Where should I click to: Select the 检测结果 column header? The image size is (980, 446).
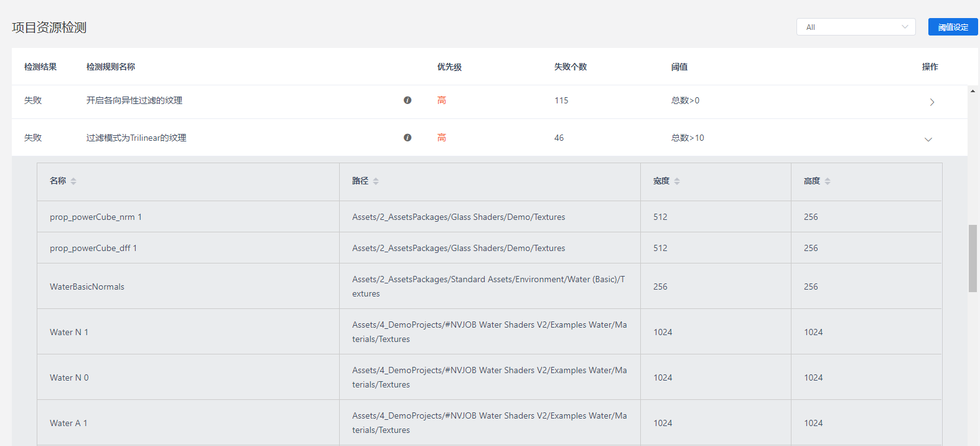40,67
